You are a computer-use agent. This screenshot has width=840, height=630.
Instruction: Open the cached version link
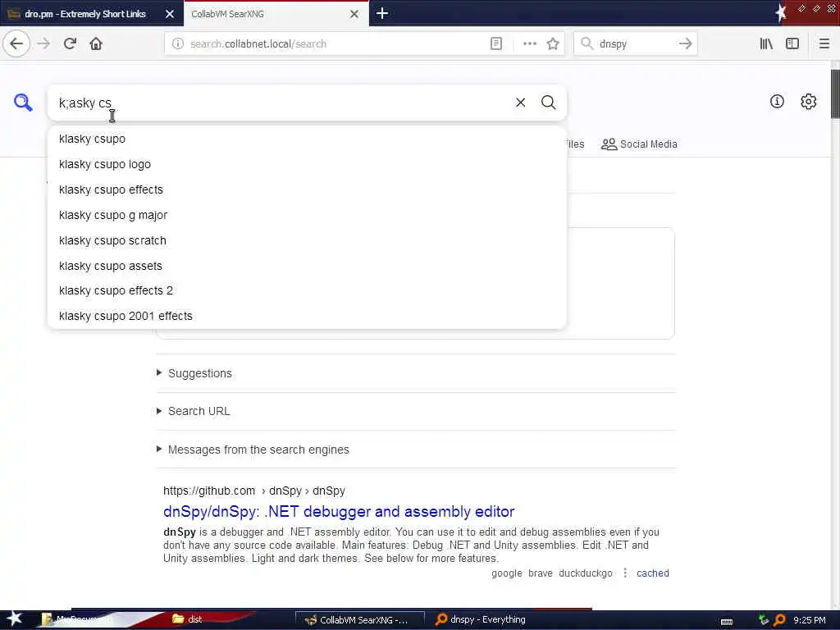click(652, 573)
